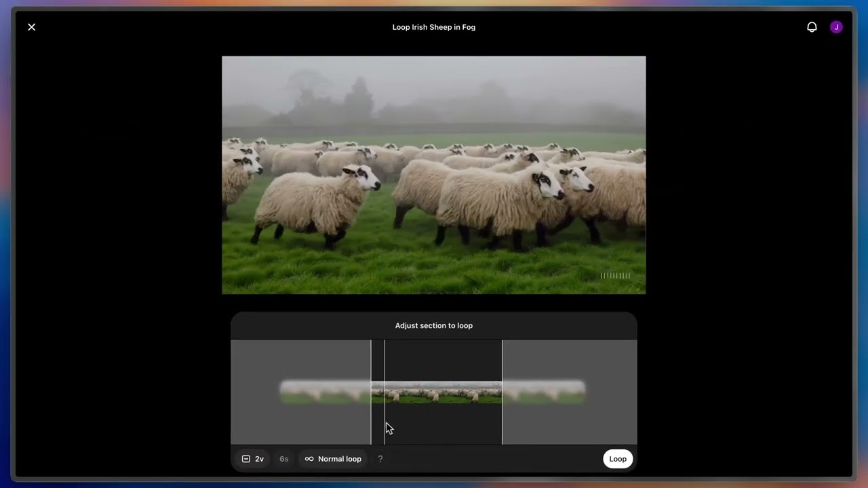This screenshot has height=488, width=868.
Task: Click the left trim handle of the loop section
Action: [x=371, y=392]
